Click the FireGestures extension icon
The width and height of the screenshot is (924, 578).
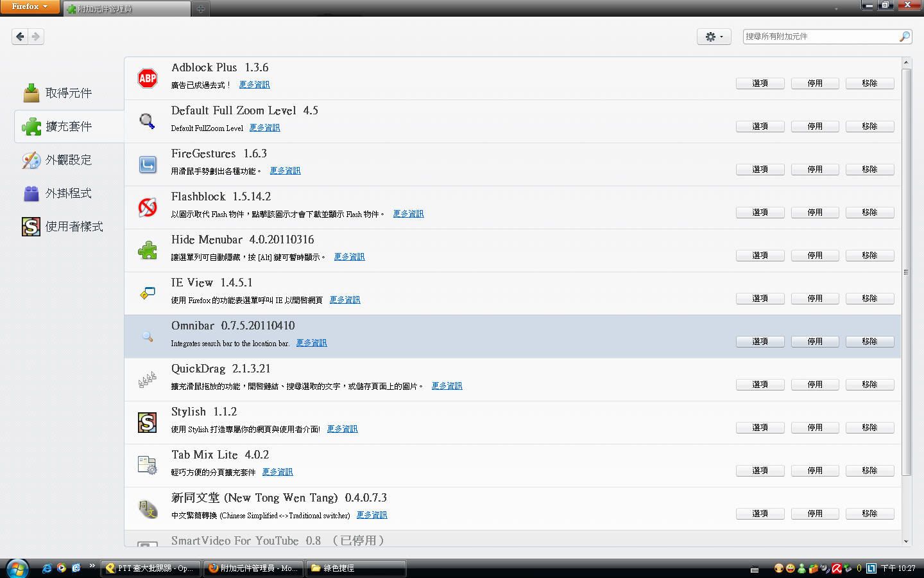pyautogui.click(x=148, y=164)
